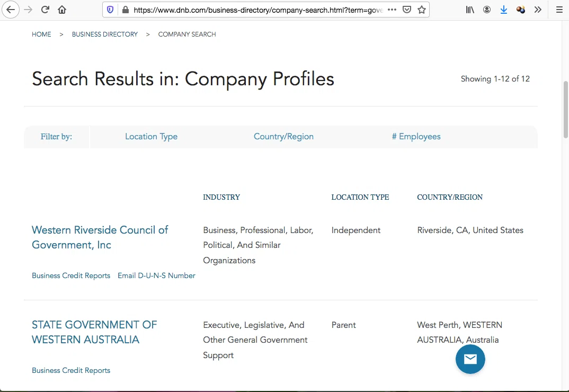
Task: Click the COMPANY SEARCH breadcrumb
Action: pos(187,34)
